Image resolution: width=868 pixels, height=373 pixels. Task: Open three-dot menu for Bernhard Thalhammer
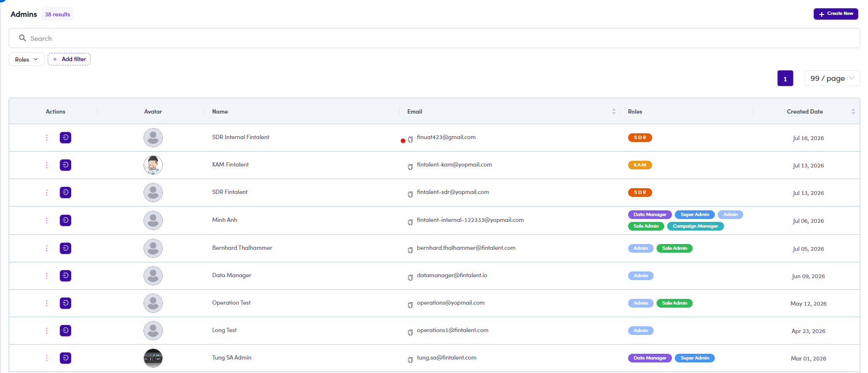(x=47, y=248)
